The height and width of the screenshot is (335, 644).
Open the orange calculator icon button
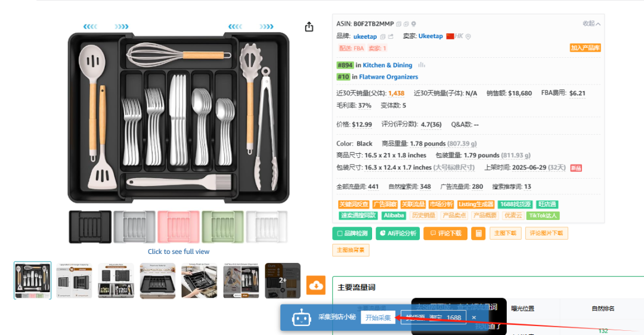coord(478,233)
